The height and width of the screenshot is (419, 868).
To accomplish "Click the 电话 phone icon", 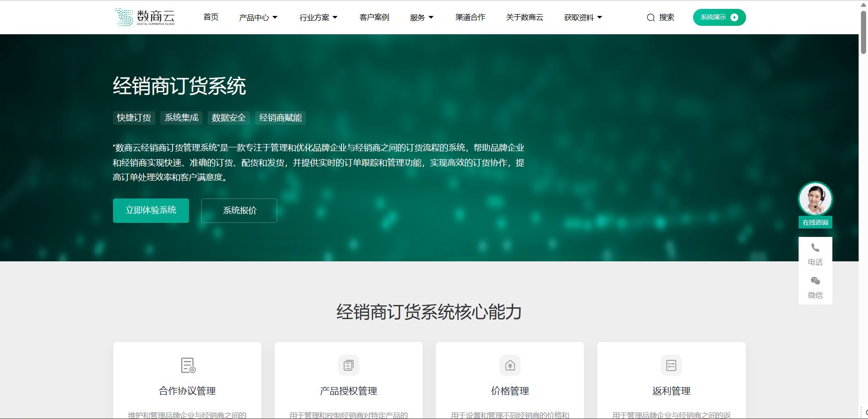I will click(x=815, y=248).
